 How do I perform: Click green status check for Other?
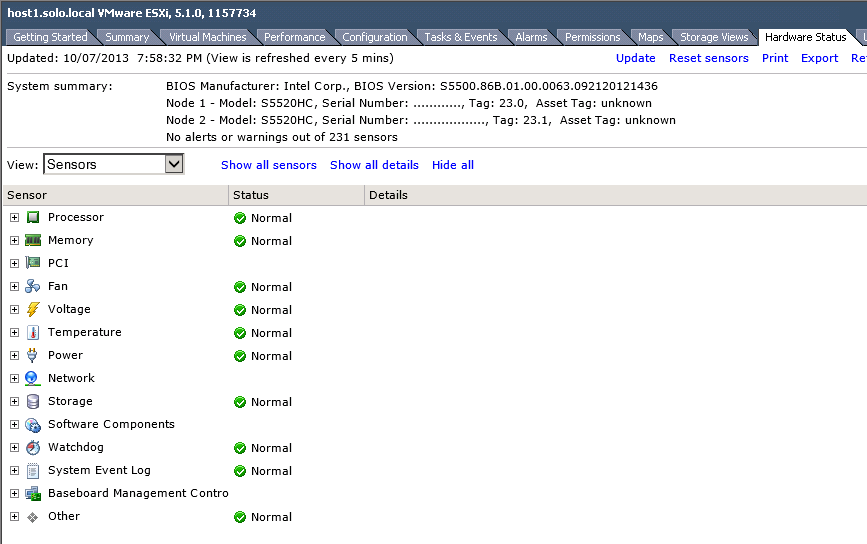[240, 517]
